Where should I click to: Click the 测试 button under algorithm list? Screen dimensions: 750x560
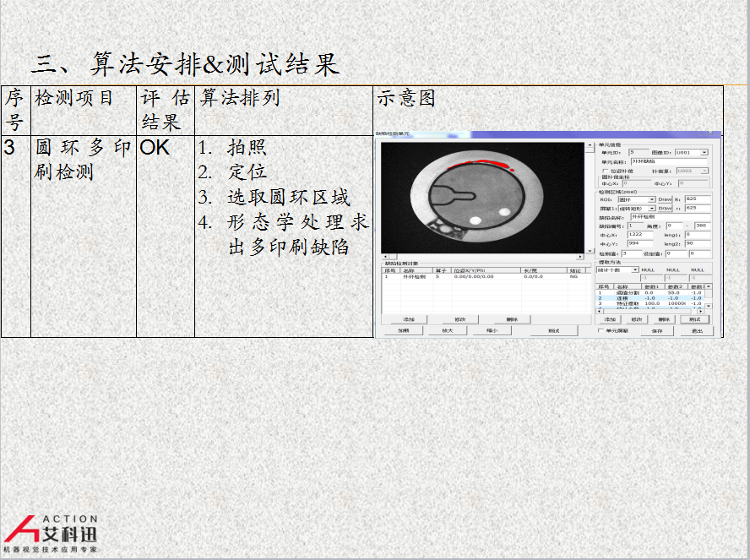pyautogui.click(x=694, y=319)
